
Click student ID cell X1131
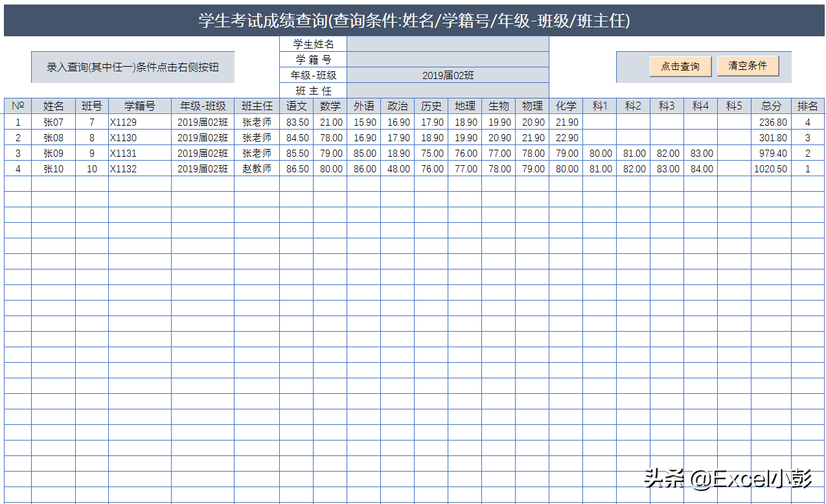[140, 154]
